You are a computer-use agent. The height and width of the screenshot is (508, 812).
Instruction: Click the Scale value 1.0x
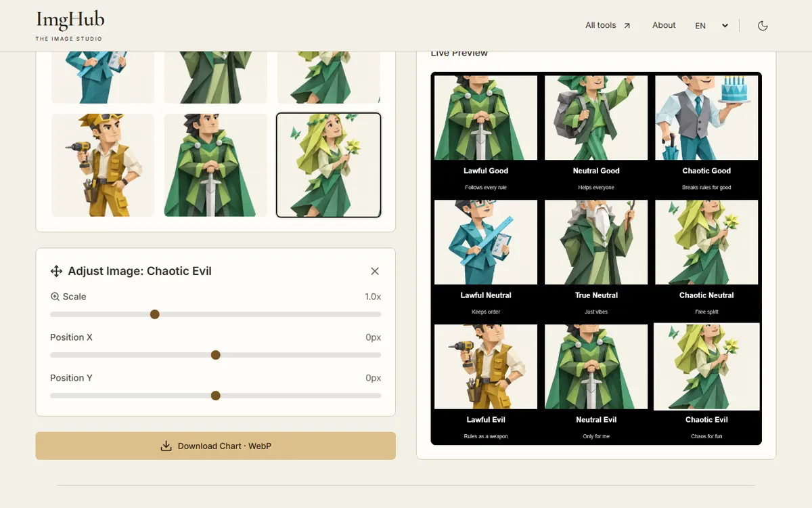373,297
